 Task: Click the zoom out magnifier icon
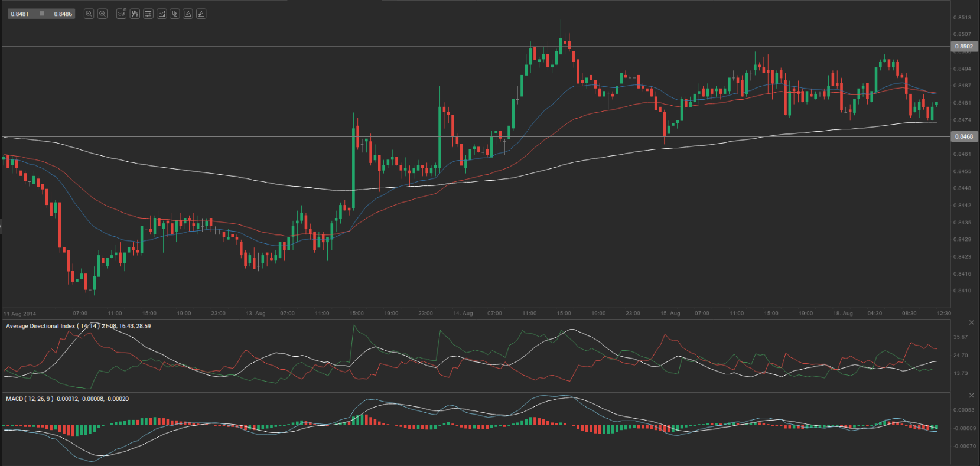[89, 14]
